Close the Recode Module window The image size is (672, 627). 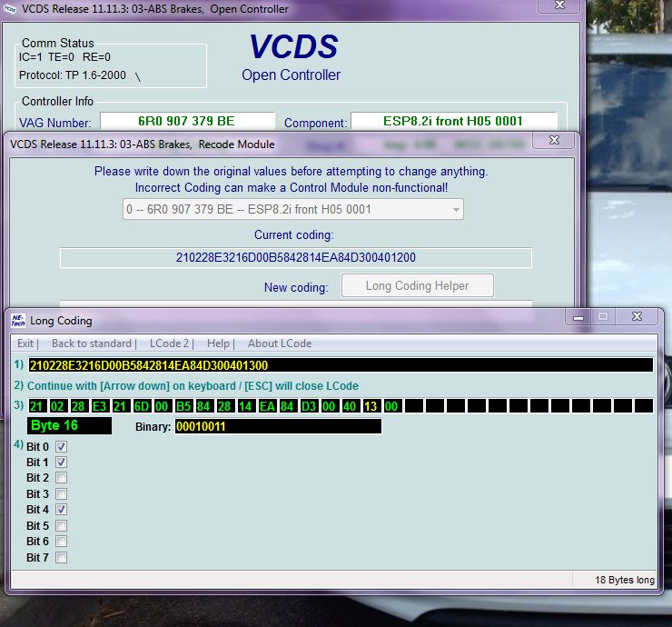click(x=554, y=140)
